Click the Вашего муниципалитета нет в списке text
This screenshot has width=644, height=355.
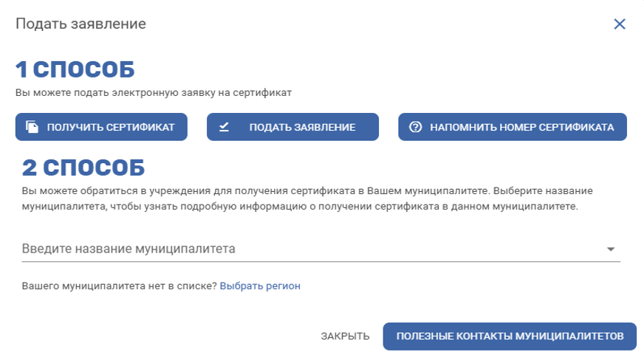pos(119,286)
